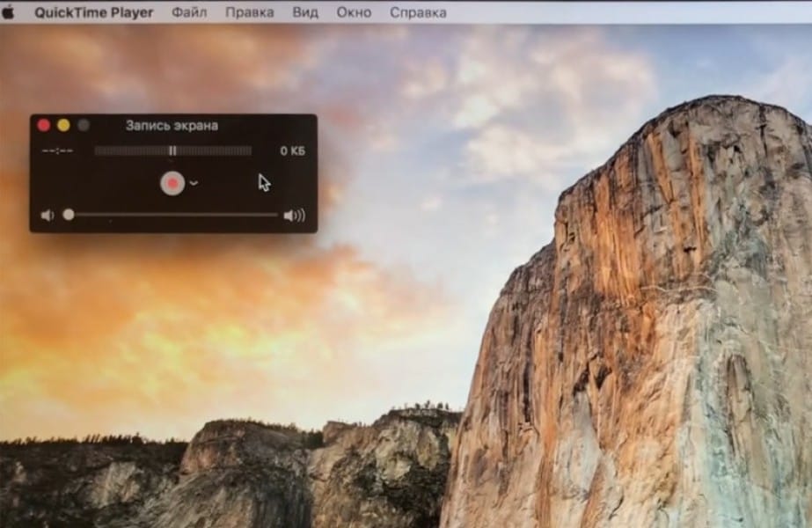Open the Справка menu
The image size is (812, 528).
point(417,12)
